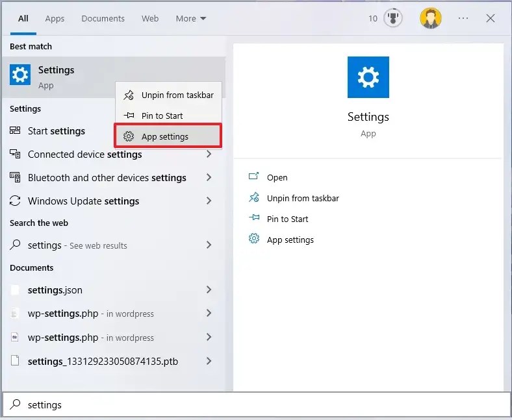Close the search panel with X
The image size is (512, 420).
pyautogui.click(x=490, y=18)
